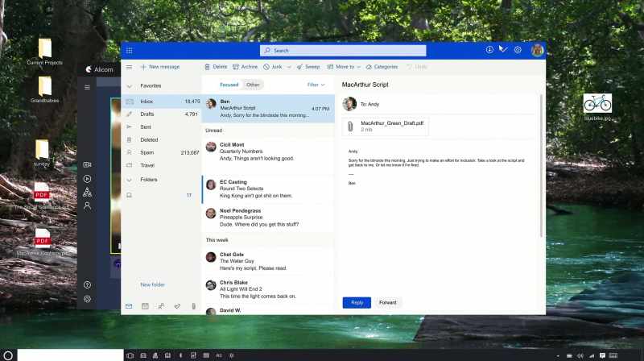Open Cicil Mont's Quarterly Numbers email
This screenshot has height=361, width=644.
click(268, 151)
